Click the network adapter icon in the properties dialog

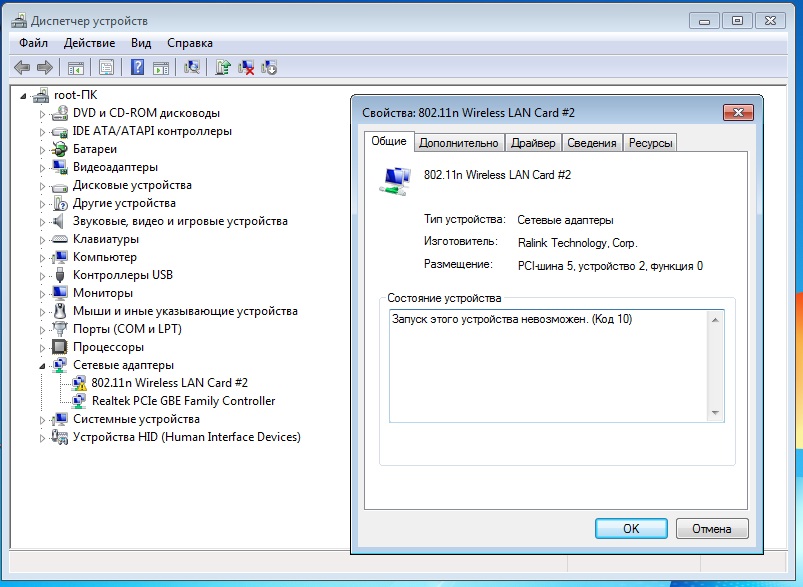point(395,181)
